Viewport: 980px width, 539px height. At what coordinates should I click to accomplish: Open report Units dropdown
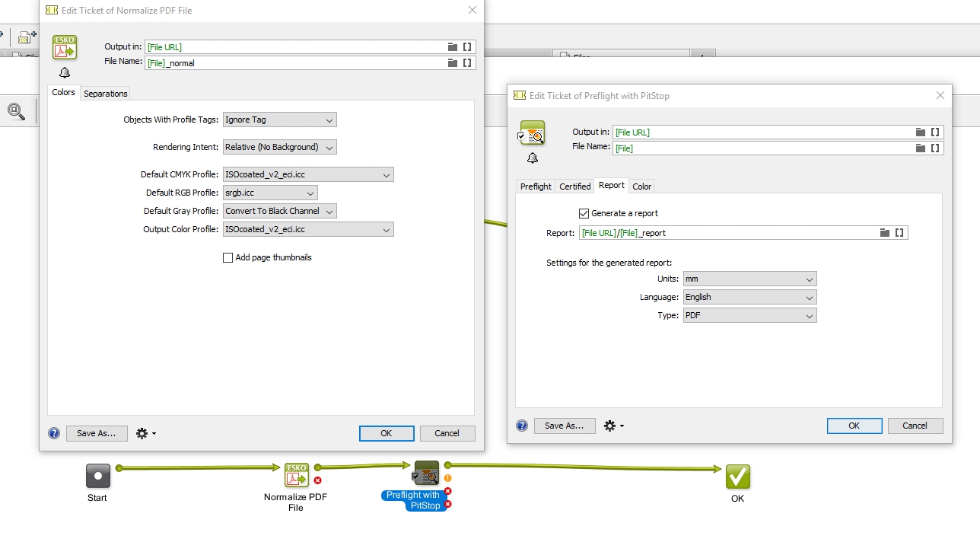(x=750, y=279)
